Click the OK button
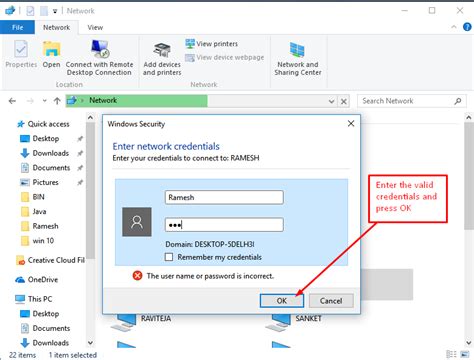The image size is (474, 360). click(x=282, y=301)
